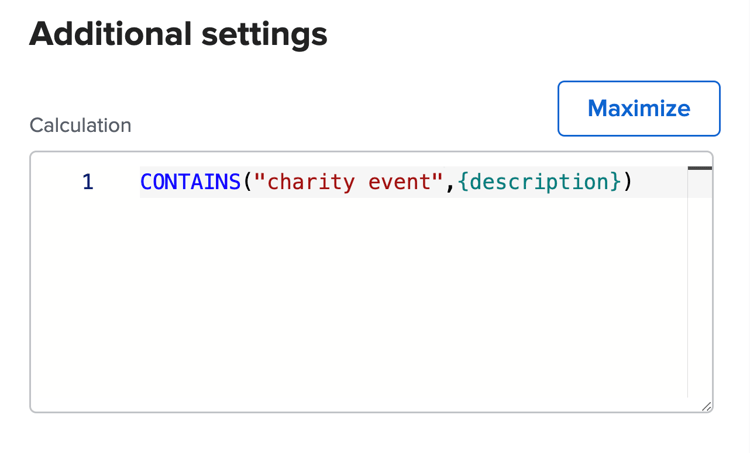This screenshot has width=750, height=453.
Task: Click the Maximize button
Action: click(x=638, y=108)
